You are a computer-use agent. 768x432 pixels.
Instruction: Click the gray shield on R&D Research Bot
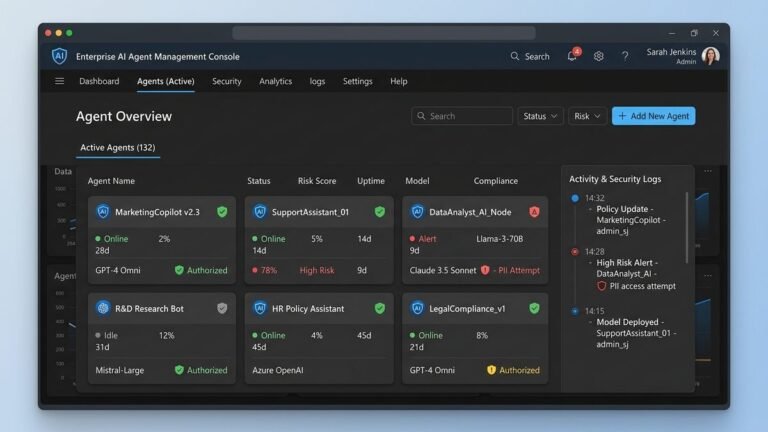(x=222, y=308)
